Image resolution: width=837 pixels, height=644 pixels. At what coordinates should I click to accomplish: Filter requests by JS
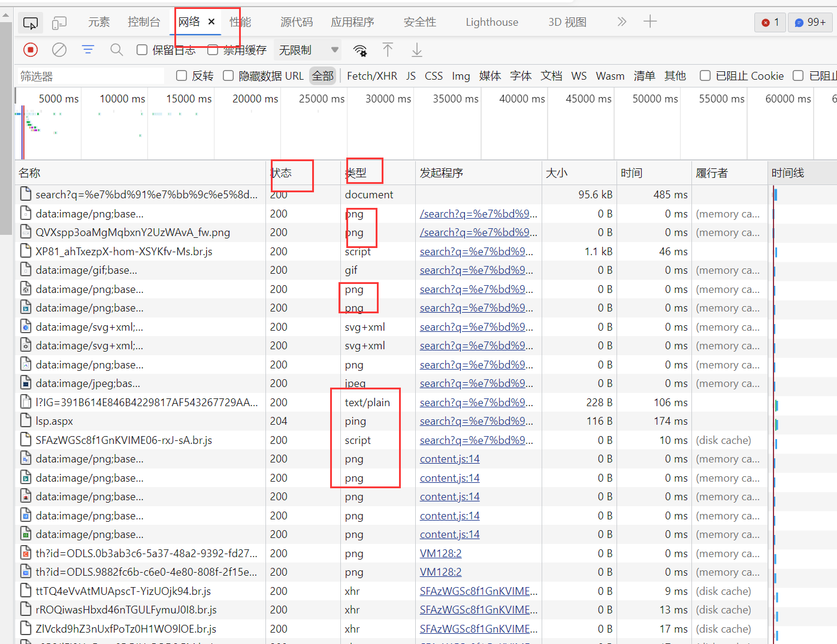(410, 76)
